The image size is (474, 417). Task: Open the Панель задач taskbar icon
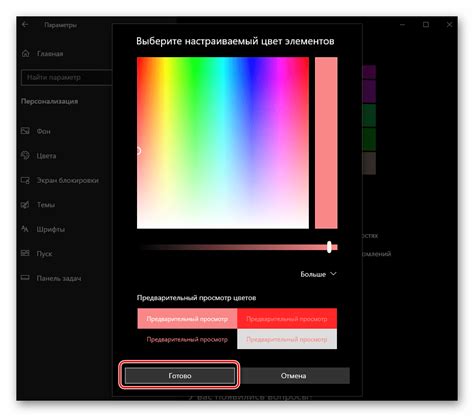pyautogui.click(x=25, y=278)
